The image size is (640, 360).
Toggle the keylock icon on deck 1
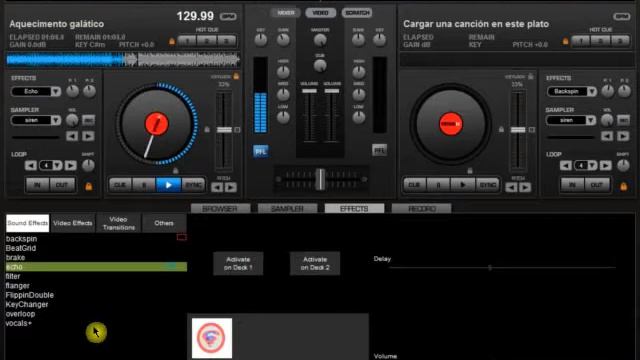click(x=236, y=76)
